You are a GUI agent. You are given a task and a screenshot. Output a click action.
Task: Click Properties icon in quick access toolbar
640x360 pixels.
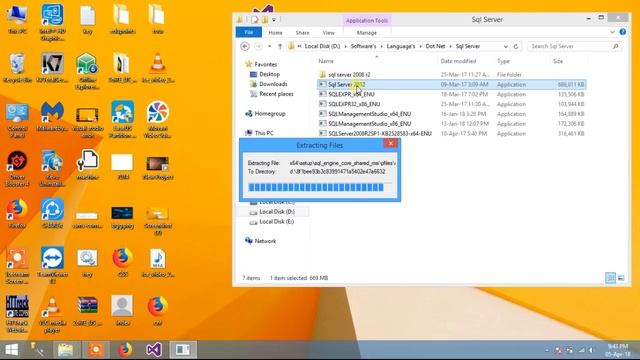tap(255, 20)
